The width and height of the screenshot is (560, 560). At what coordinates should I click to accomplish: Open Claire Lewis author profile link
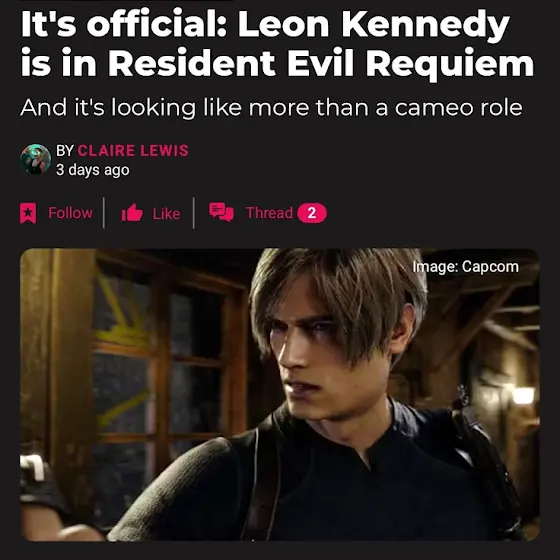133,150
